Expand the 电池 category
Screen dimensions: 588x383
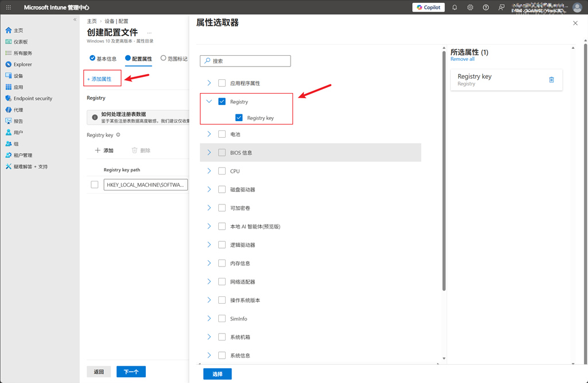tap(209, 134)
